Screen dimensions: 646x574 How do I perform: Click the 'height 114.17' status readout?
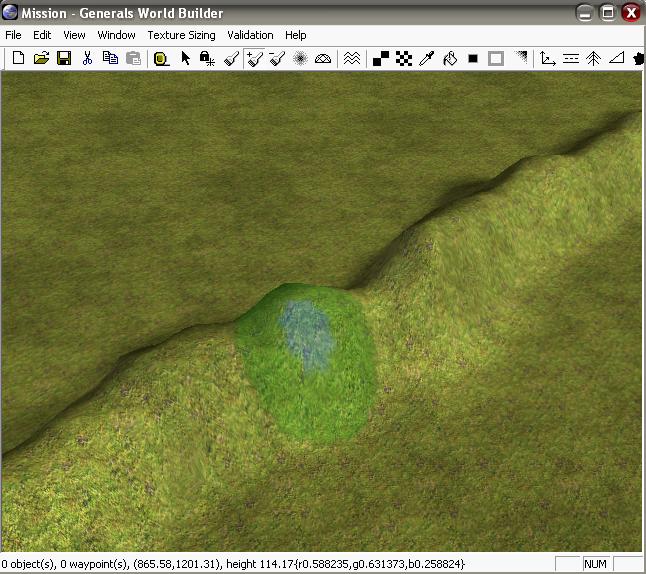pyautogui.click(x=260, y=564)
